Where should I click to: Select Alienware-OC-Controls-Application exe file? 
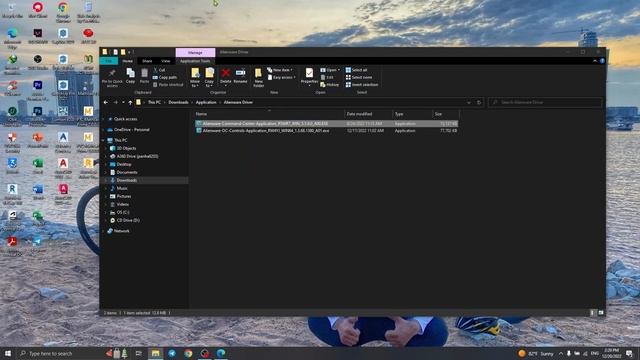click(326, 131)
